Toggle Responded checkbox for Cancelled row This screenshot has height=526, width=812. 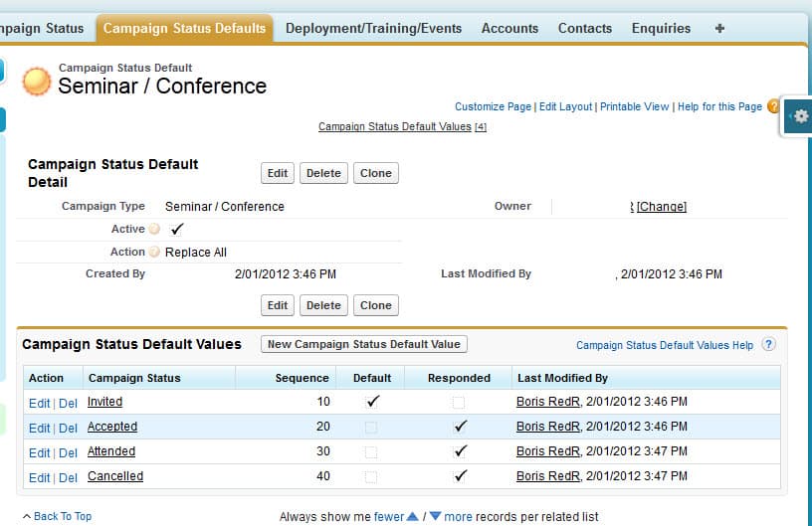coord(460,476)
